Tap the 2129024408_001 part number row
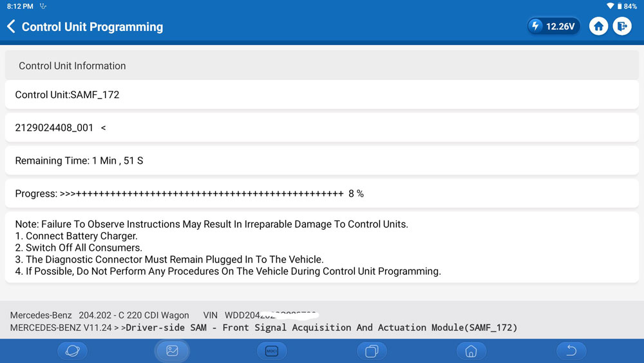The height and width of the screenshot is (363, 644). (321, 128)
